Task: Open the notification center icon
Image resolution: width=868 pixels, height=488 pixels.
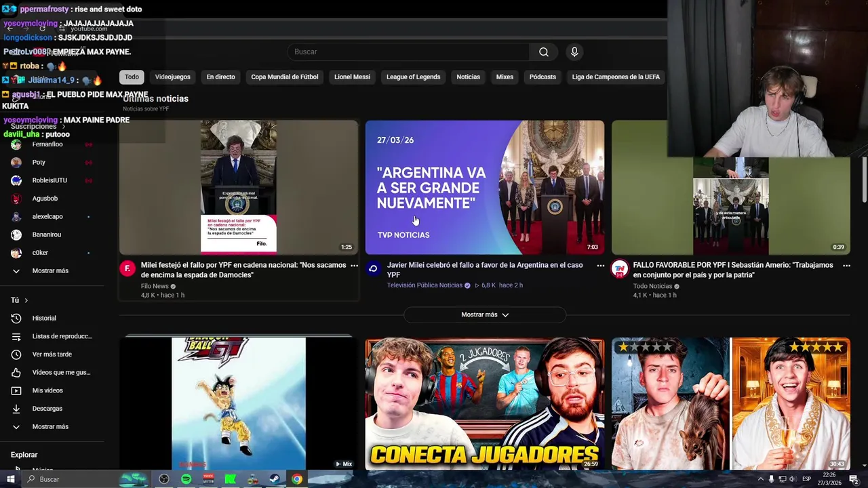Action: click(854, 479)
